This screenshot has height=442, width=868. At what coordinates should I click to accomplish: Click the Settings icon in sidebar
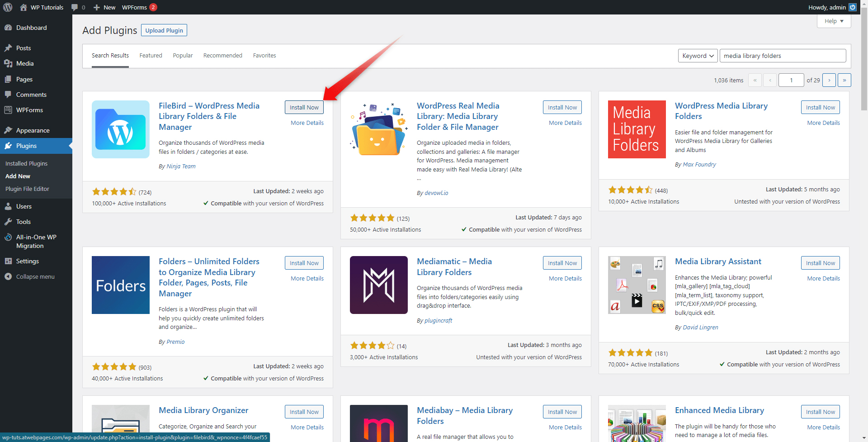(x=8, y=261)
